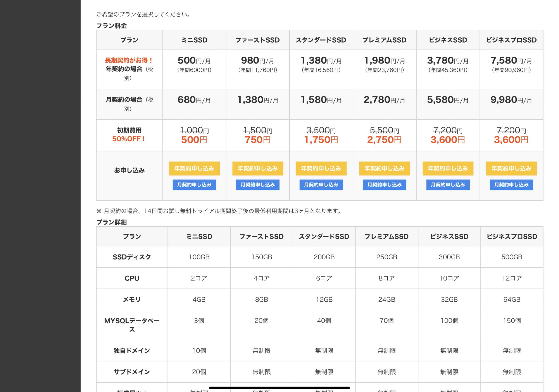Select the 9,980円/月 monthly price cell
Image resolution: width=559 pixels, height=392 pixels.
[x=511, y=104]
